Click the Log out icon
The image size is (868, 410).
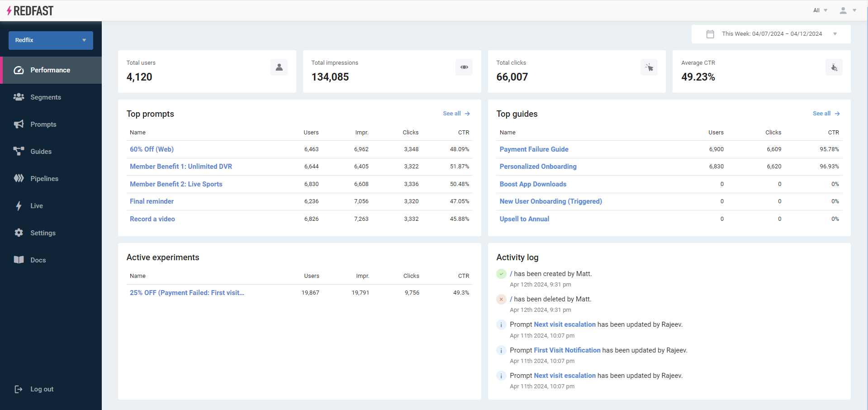click(19, 389)
